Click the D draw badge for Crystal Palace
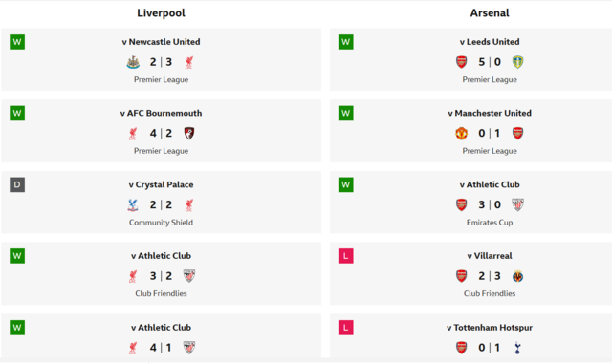The image size is (612, 364). coord(17,184)
